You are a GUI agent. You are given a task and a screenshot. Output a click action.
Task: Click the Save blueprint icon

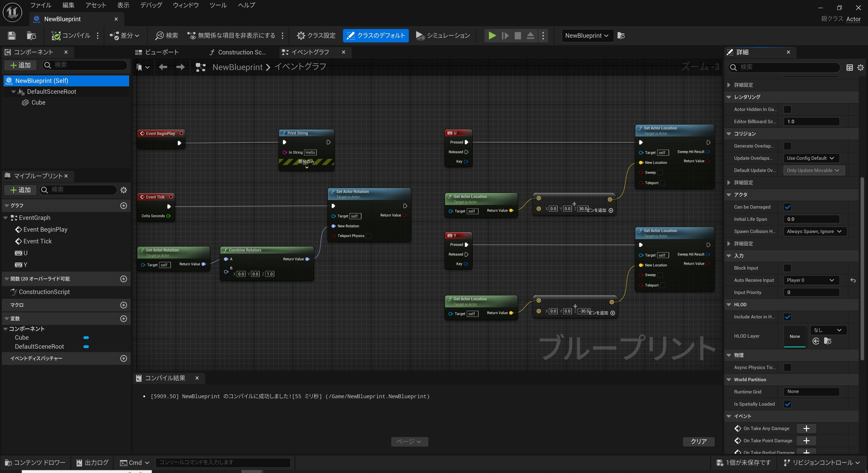(x=12, y=36)
